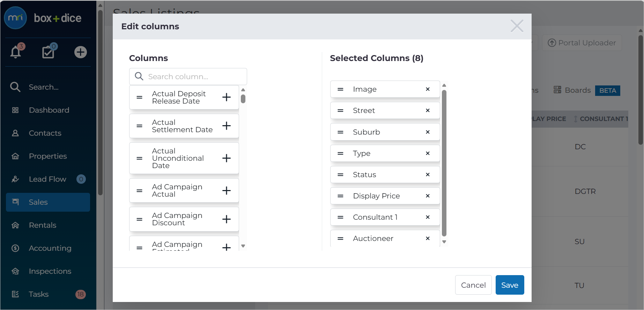Add the Actual Unconditional Date column
Screen dimensions: 644x310
click(x=227, y=158)
